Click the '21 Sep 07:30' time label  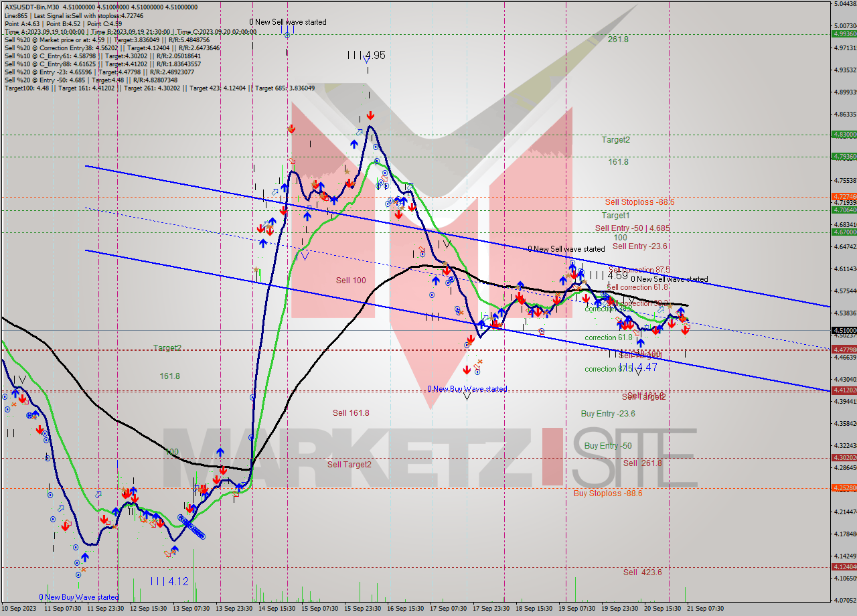(x=706, y=609)
